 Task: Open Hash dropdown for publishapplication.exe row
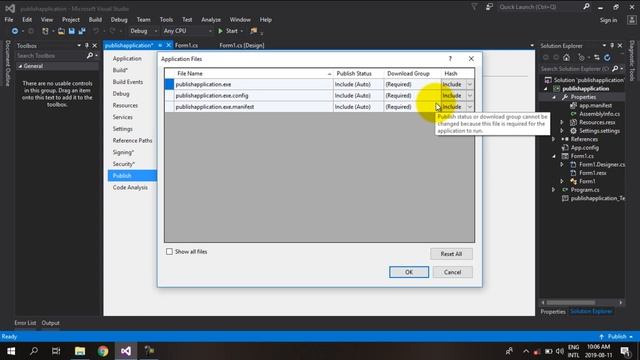[469, 84]
